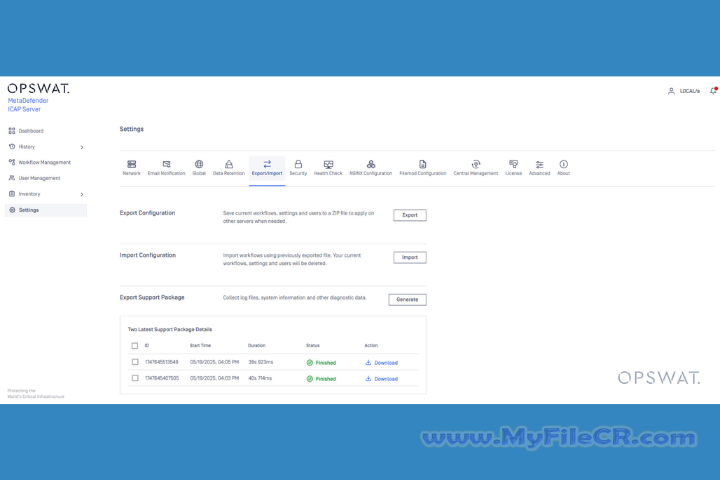Click the Export configuration button
Image resolution: width=720 pixels, height=480 pixels.
(x=409, y=215)
